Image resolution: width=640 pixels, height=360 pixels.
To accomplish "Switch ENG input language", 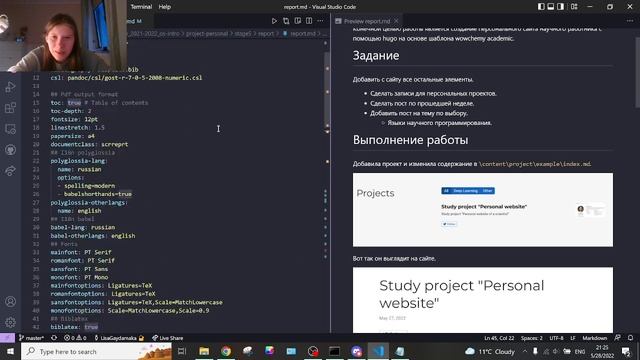I will pos(580,351).
